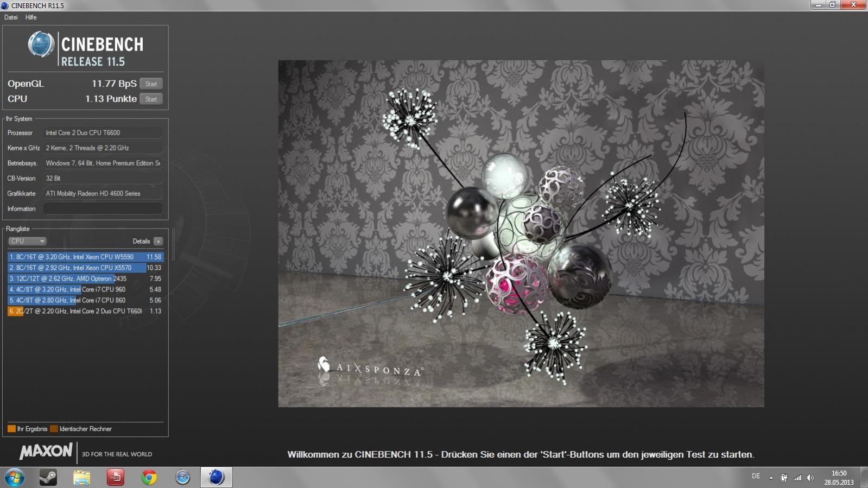This screenshot has height=488, width=868.
Task: Select the Core 2 Duo T6600 ranking row
Action: [85, 311]
